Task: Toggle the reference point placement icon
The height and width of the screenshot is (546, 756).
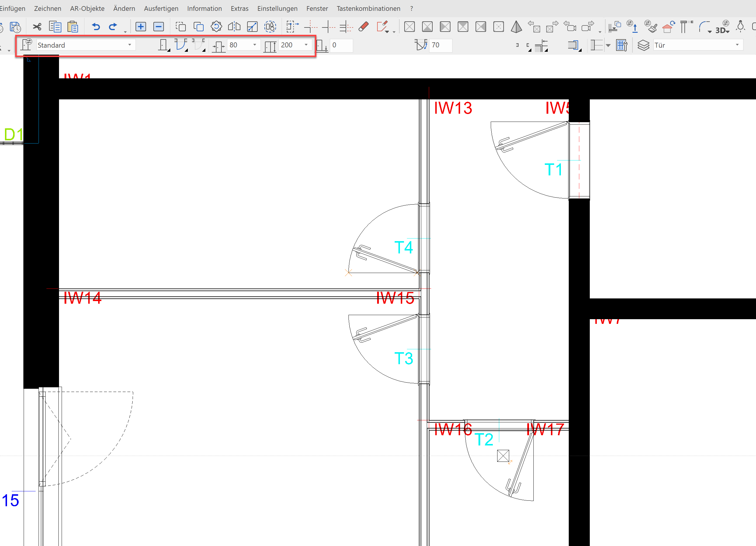Action: pyautogui.click(x=542, y=45)
